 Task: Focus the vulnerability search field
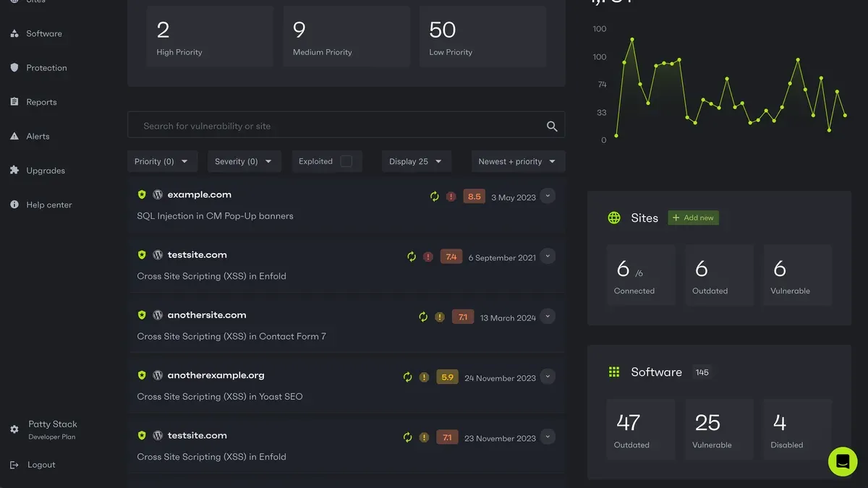tap(346, 125)
